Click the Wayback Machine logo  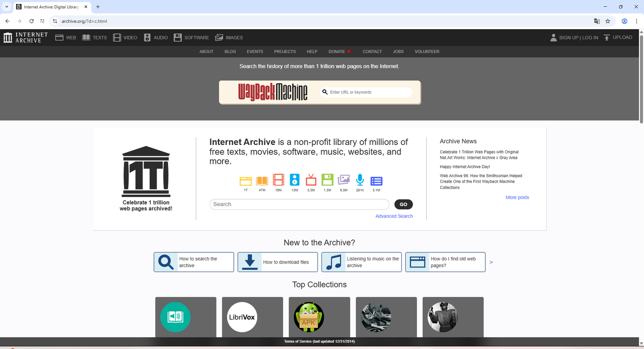point(273,92)
